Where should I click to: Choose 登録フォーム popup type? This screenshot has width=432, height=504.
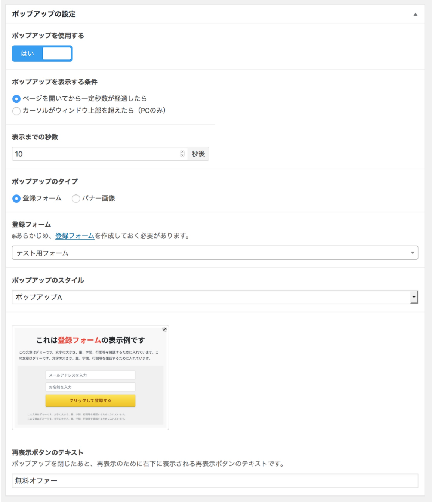[x=16, y=199]
